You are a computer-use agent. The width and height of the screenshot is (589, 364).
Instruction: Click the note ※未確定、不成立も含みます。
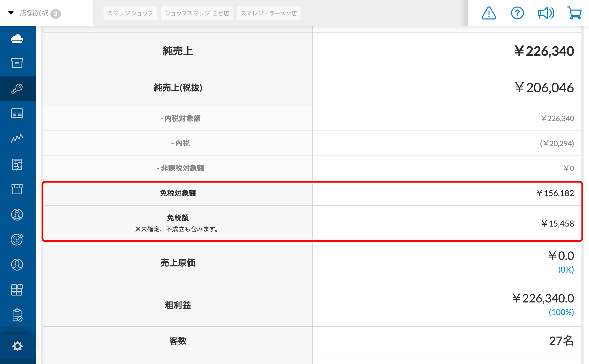[178, 229]
